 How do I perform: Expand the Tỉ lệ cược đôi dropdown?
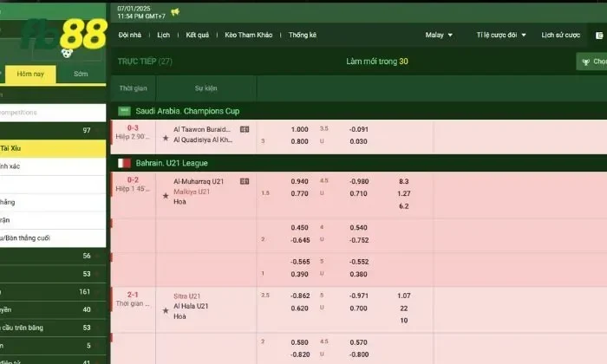point(501,36)
